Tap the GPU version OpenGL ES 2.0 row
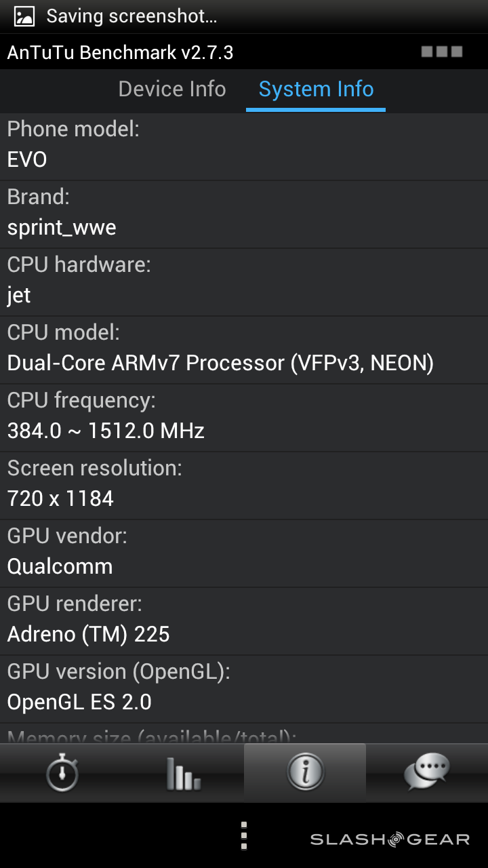The height and width of the screenshot is (868, 488). [x=244, y=688]
